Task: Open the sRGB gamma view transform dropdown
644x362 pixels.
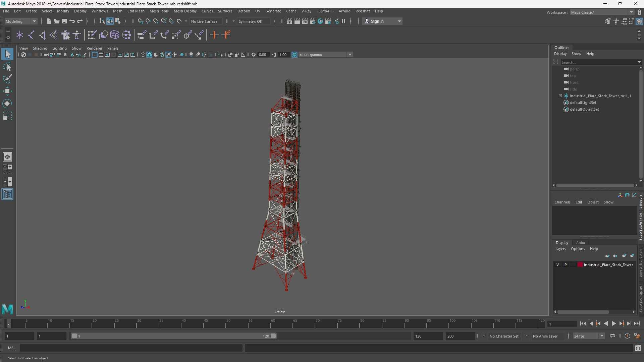Action: pyautogui.click(x=325, y=55)
